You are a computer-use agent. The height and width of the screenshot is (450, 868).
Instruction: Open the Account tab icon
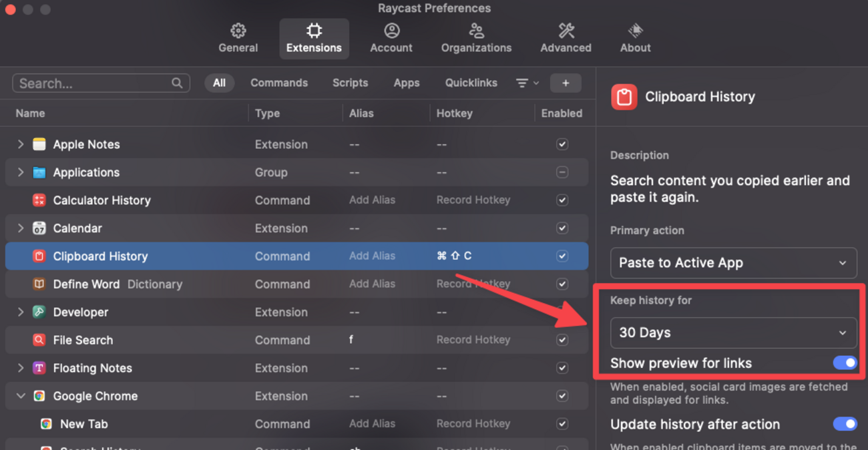coord(391,31)
